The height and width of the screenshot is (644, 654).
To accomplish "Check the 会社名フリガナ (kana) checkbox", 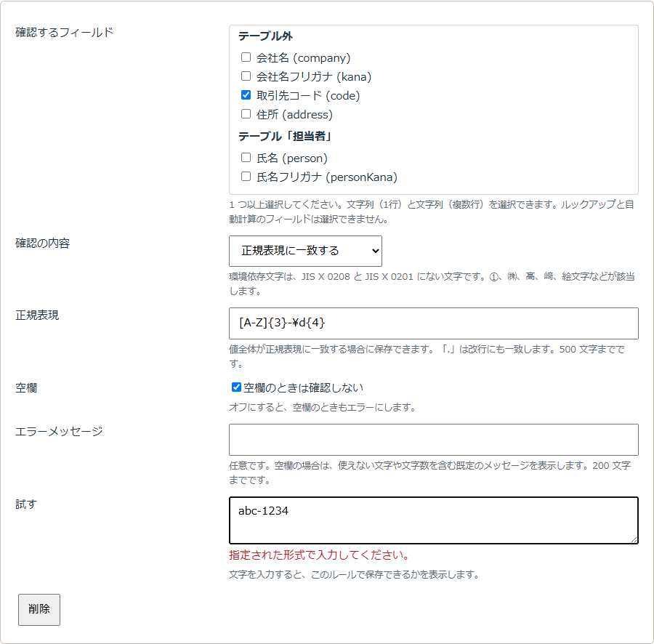I will pos(246,76).
